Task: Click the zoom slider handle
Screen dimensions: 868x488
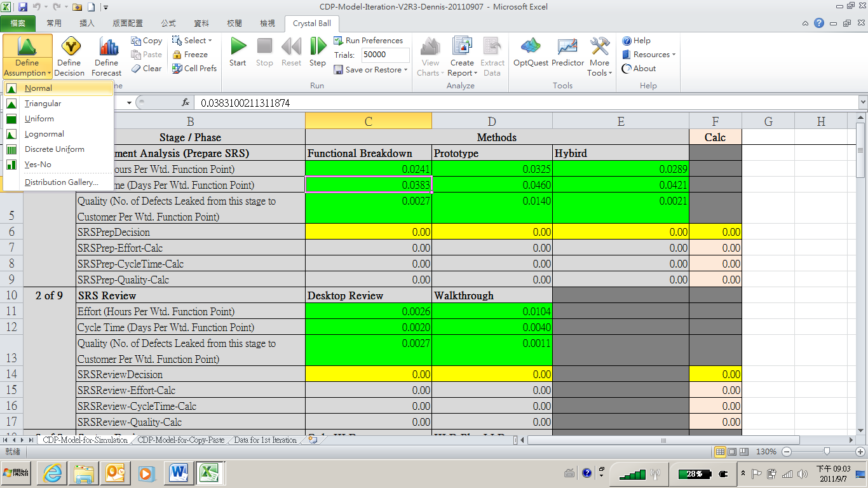Action: tap(826, 452)
